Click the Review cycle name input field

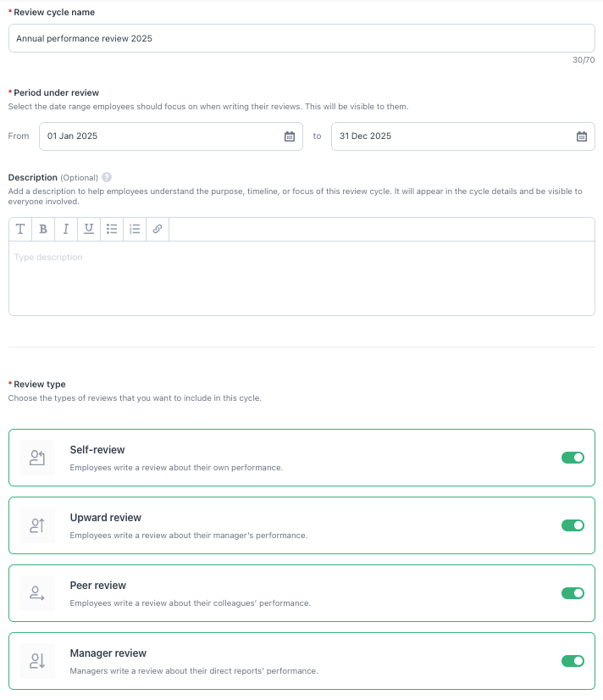click(x=301, y=38)
